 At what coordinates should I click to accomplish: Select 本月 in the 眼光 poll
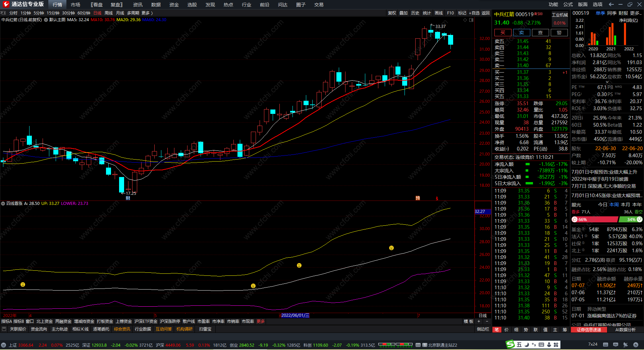tap(625, 205)
